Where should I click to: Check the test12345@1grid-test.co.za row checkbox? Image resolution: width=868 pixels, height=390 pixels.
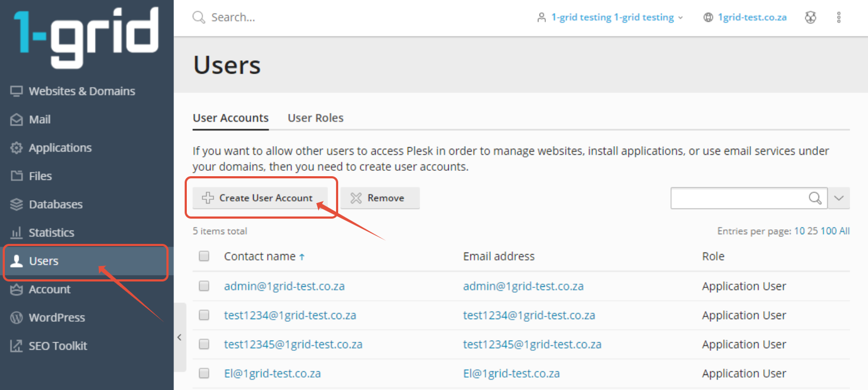pos(204,344)
